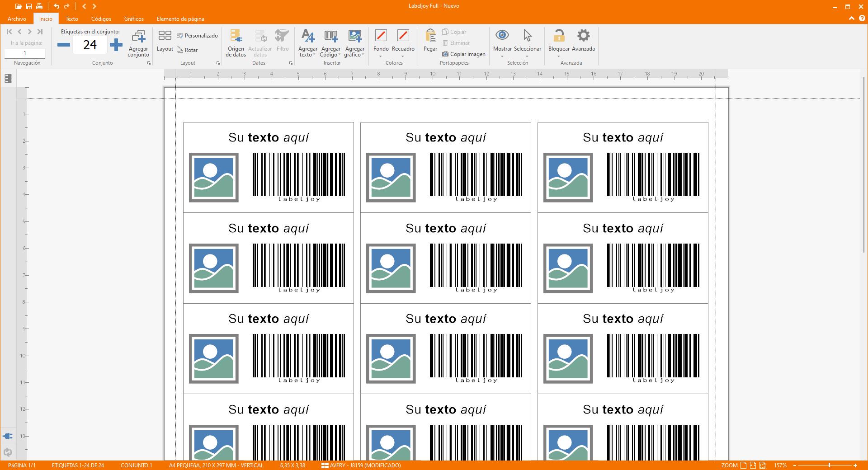868x470 pixels.
Task: Jump to the last page arrow
Action: tap(40, 32)
